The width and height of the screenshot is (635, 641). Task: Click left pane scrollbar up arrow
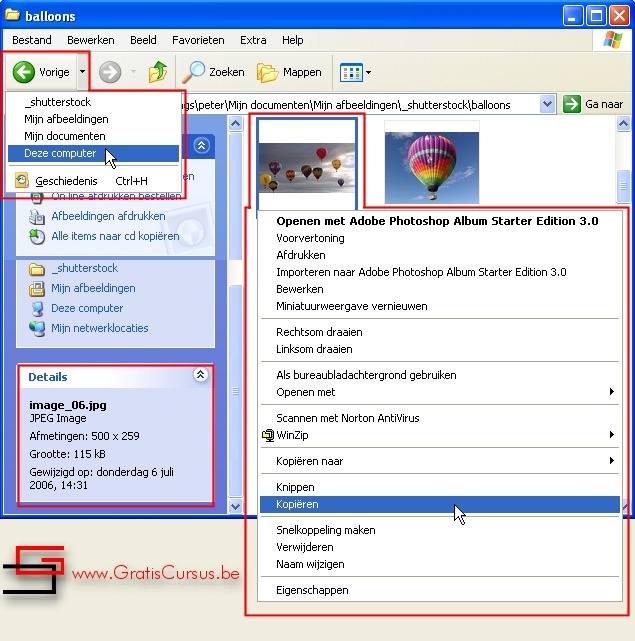coord(236,123)
